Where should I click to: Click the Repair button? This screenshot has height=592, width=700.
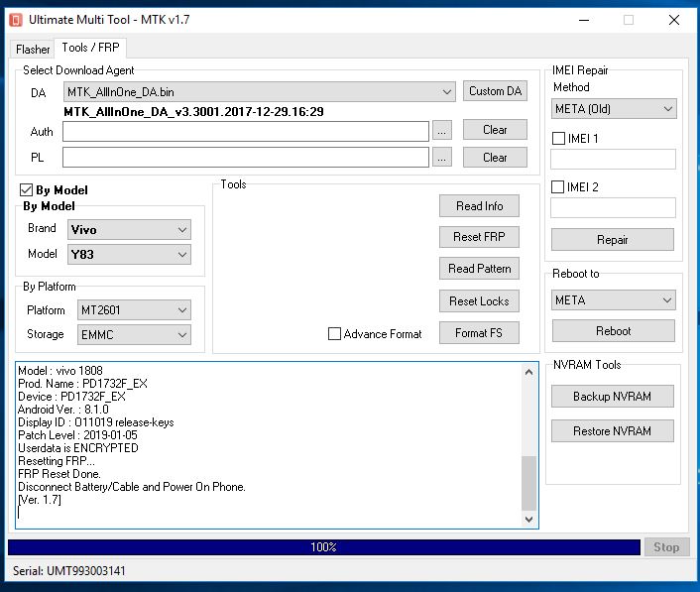pos(613,240)
